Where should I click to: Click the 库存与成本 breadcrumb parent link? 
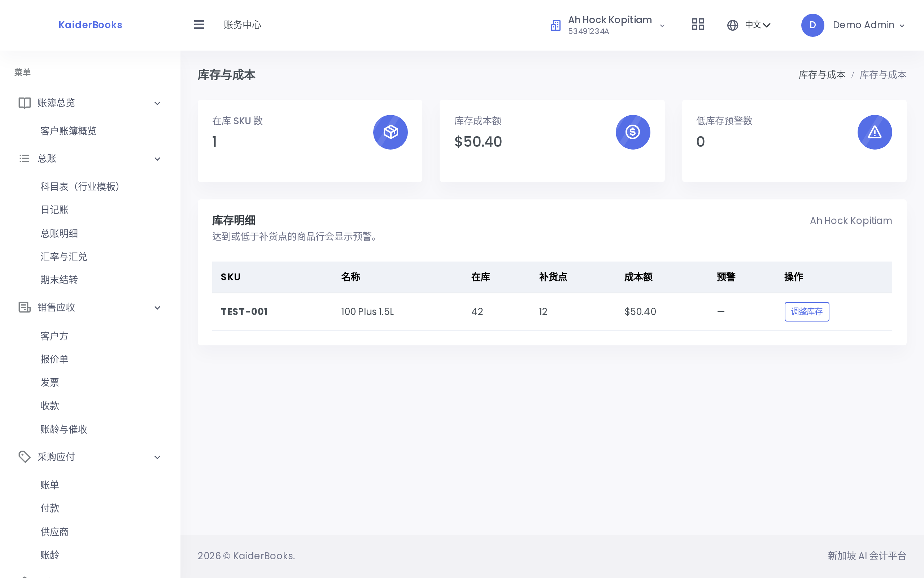(821, 74)
